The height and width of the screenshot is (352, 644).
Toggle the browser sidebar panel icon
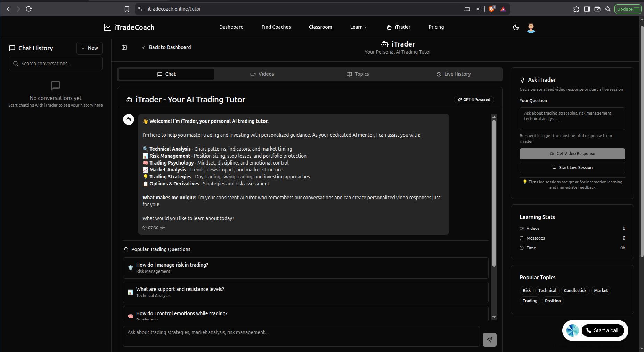(587, 9)
